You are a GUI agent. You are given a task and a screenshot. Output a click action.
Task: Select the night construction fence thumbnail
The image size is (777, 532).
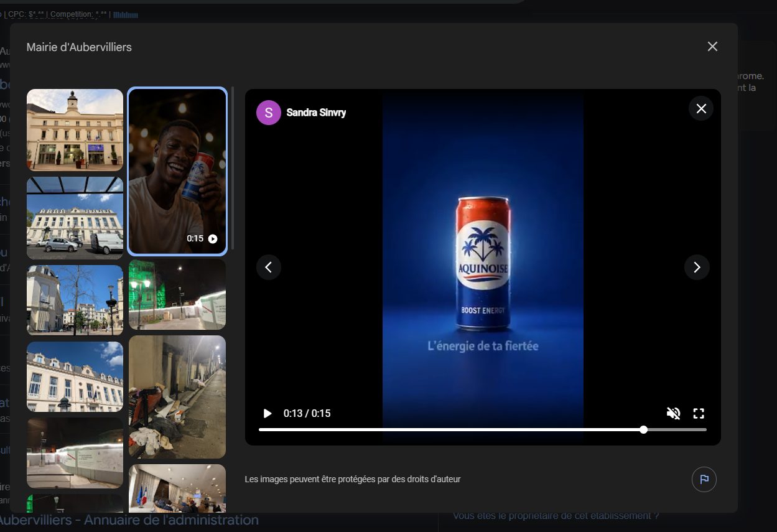point(75,453)
